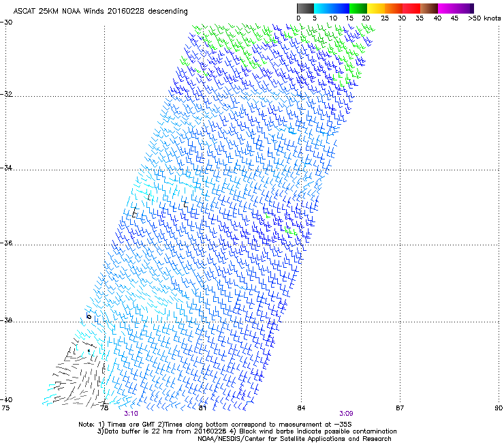Screen dimensions: 504x443
Task: Click the -32 latitude axis label
Action: [x=6, y=94]
